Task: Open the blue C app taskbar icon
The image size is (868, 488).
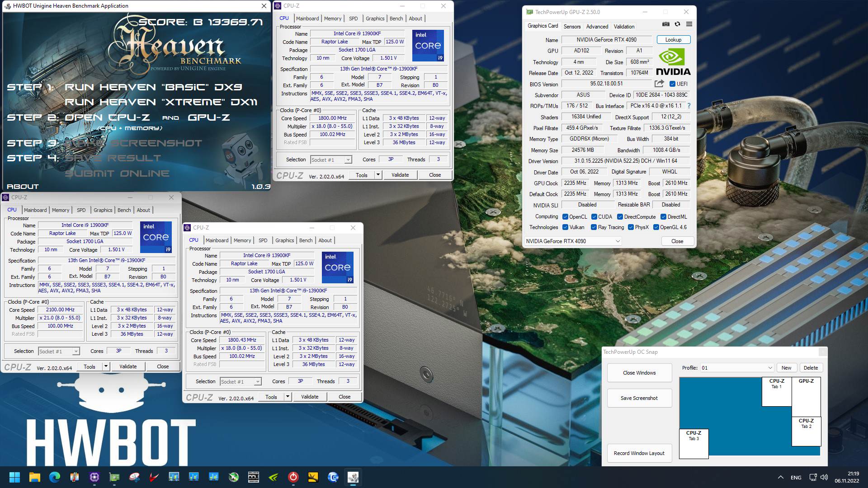Action: pyautogui.click(x=333, y=477)
